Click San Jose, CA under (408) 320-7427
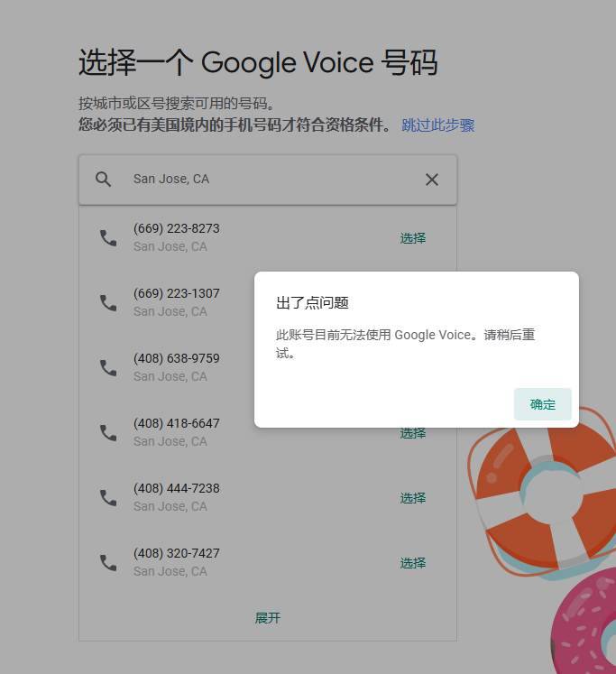The height and width of the screenshot is (674, 616). click(170, 571)
